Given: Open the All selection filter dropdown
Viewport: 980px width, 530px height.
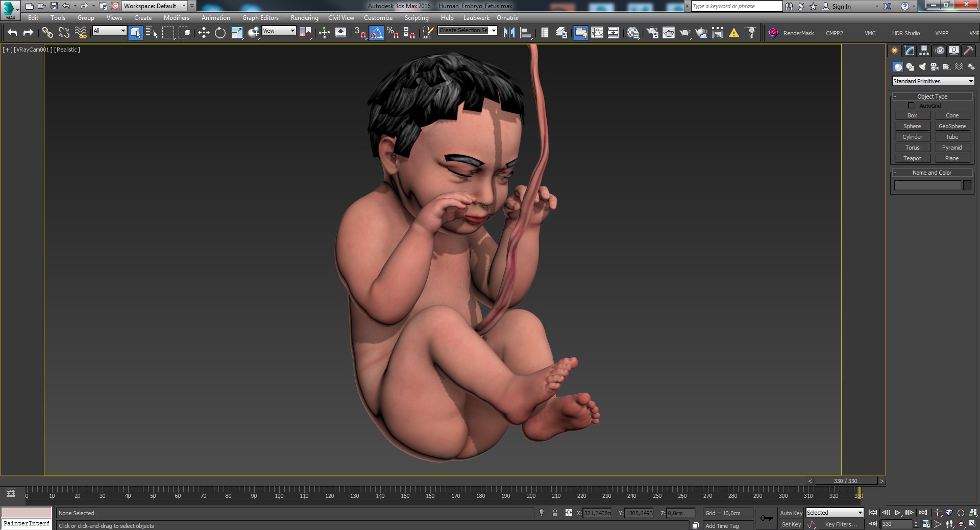Looking at the screenshot, I should [109, 31].
